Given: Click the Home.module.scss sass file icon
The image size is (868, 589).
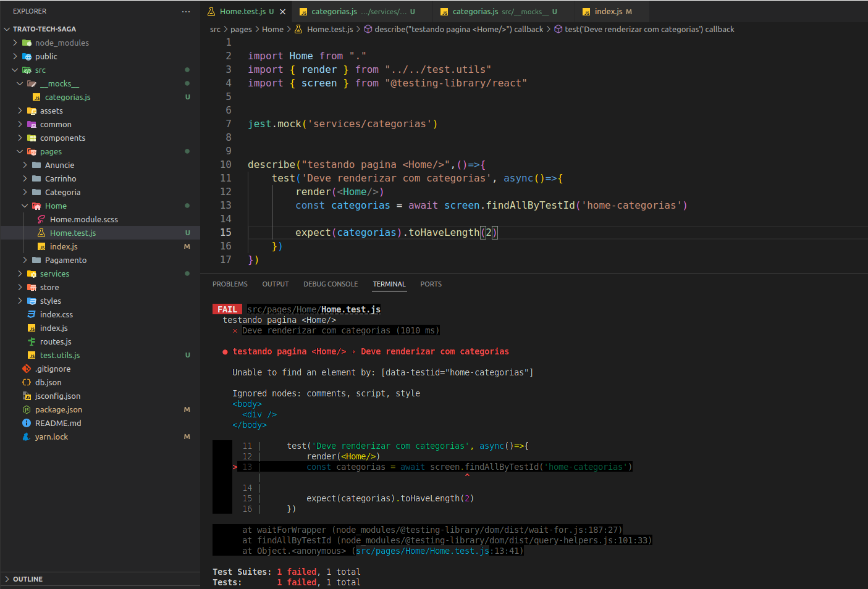Looking at the screenshot, I should 41,219.
